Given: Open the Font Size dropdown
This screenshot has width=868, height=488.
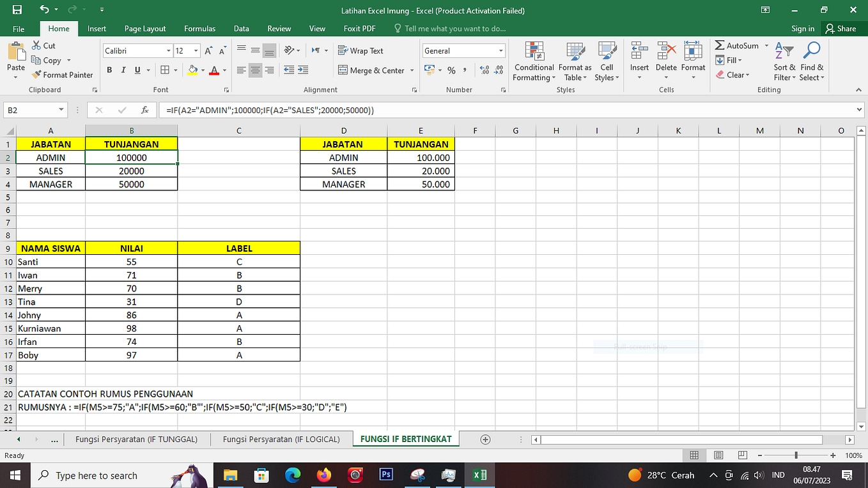Looking at the screenshot, I should tap(196, 50).
